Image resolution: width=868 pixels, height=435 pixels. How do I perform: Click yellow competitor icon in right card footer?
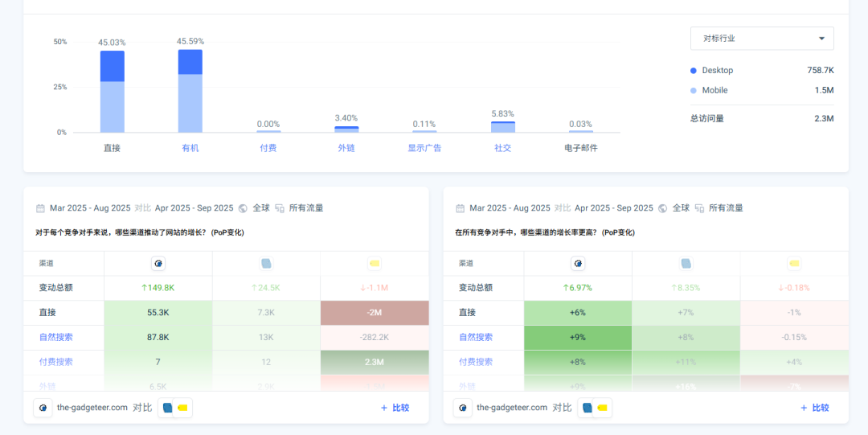602,408
